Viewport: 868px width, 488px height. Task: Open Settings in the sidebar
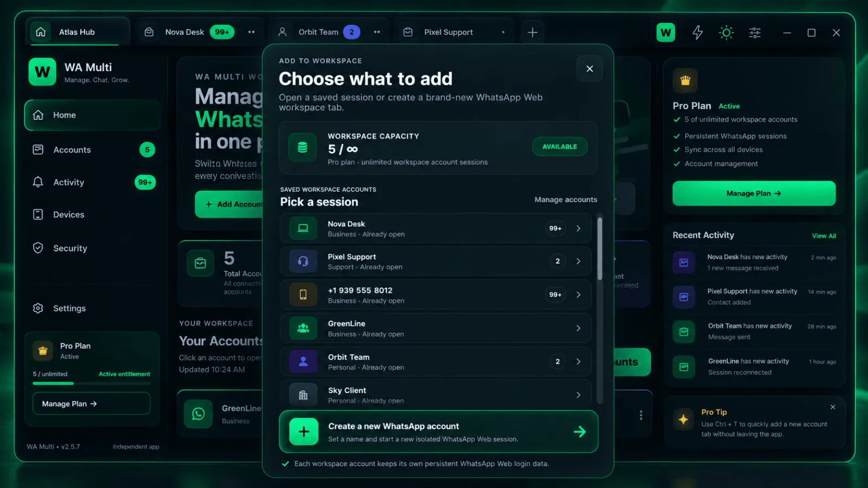tap(93, 308)
